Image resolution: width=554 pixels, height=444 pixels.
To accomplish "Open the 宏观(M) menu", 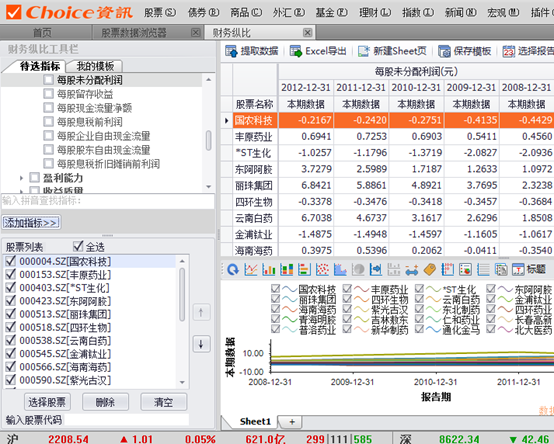I will (503, 13).
